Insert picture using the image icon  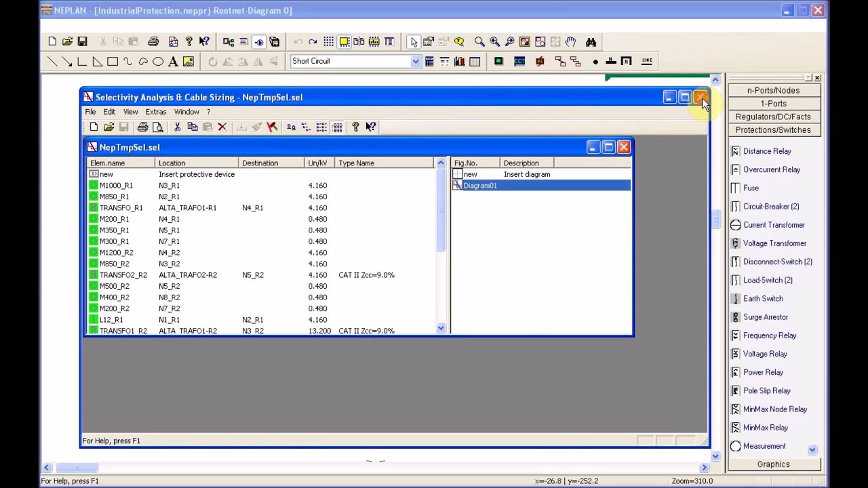coord(189,62)
